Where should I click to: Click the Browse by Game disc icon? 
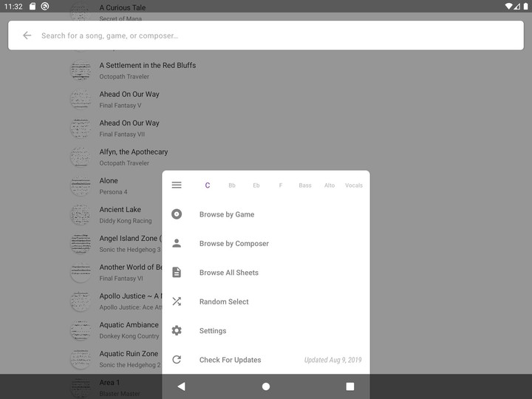point(177,214)
